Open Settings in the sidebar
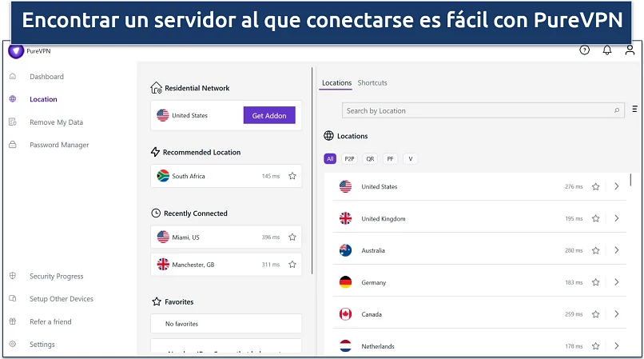This screenshot has height=359, width=644. 42,344
